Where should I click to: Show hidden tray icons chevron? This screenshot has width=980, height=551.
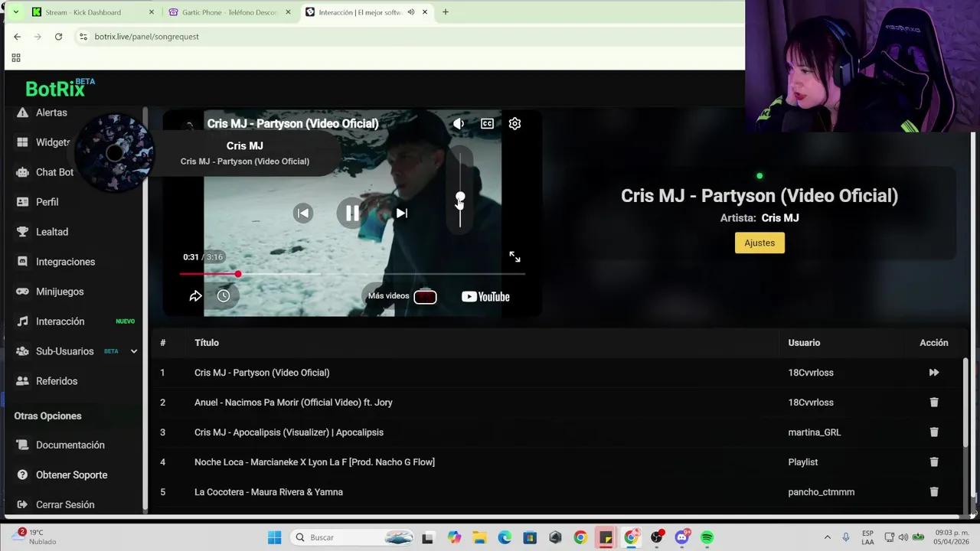click(827, 537)
